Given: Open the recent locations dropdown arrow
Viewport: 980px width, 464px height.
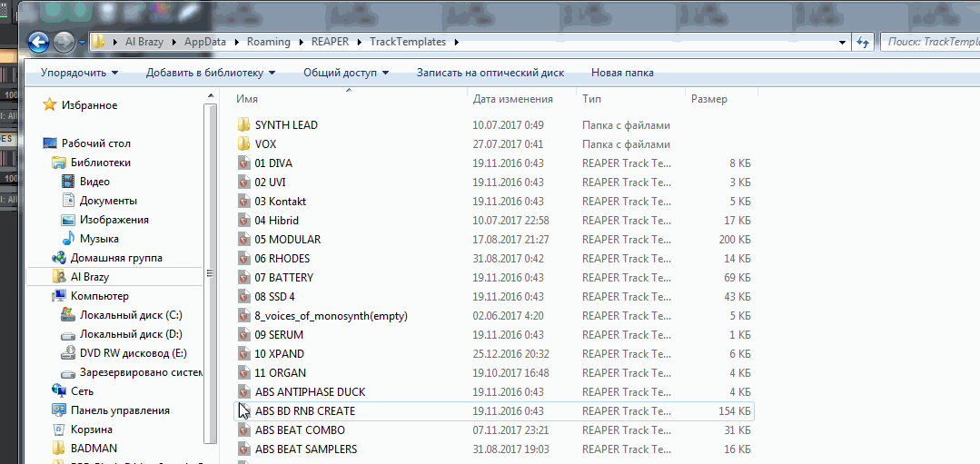Looking at the screenshot, I should coord(83,43).
